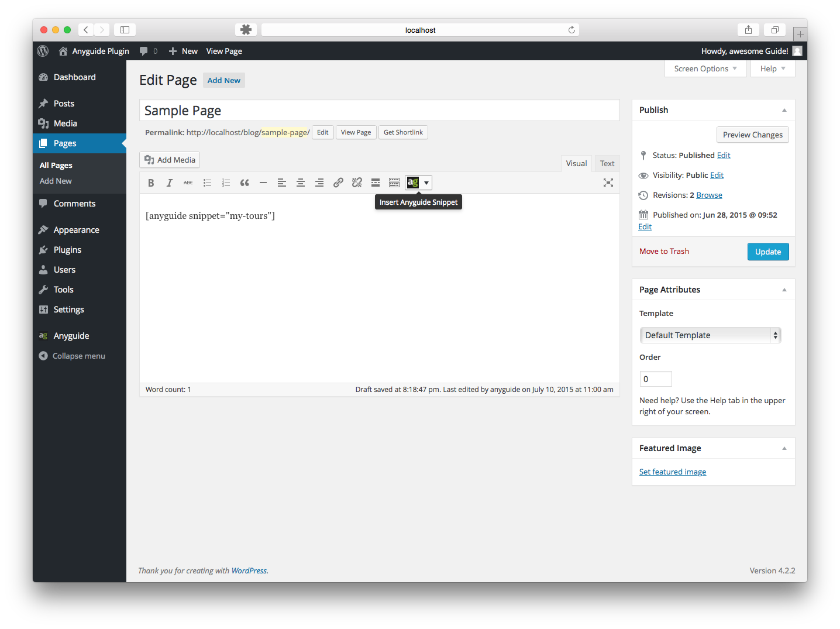Open the Anyguide snippet dropdown arrow

[x=426, y=183]
